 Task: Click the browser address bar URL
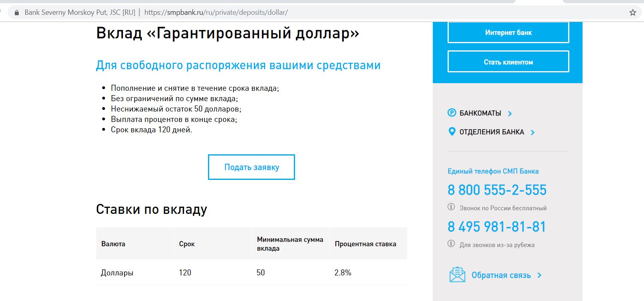coord(216,12)
